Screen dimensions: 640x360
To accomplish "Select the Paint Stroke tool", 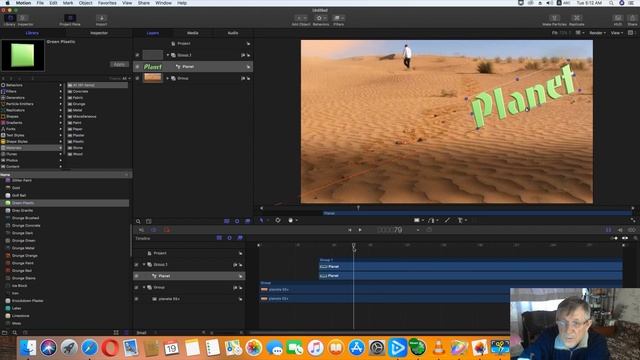I will click(447, 220).
